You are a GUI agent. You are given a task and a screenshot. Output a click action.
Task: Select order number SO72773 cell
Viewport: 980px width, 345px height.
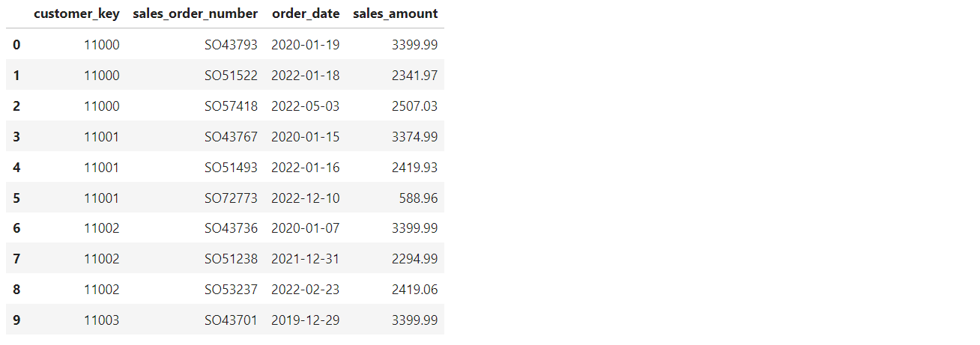click(x=232, y=198)
